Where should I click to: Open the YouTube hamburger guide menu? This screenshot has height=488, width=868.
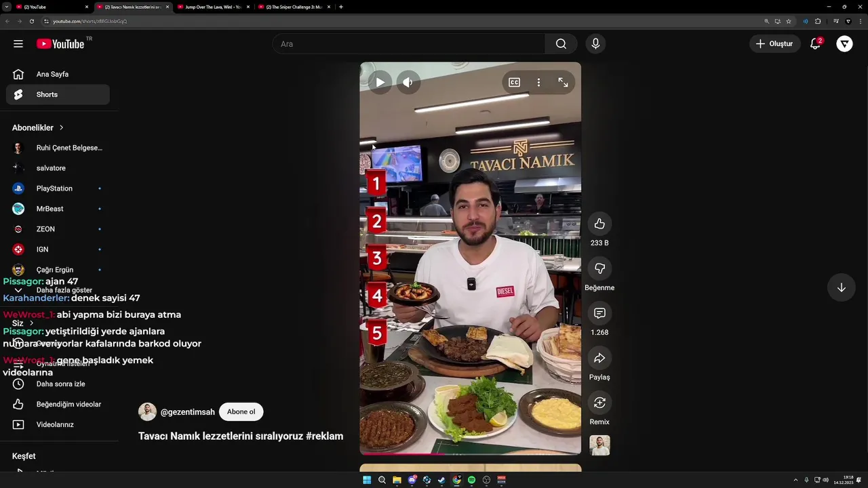[x=18, y=44]
